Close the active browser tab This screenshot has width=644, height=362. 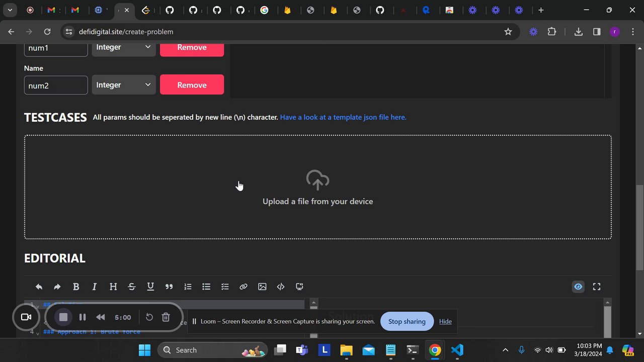pyautogui.click(x=127, y=10)
